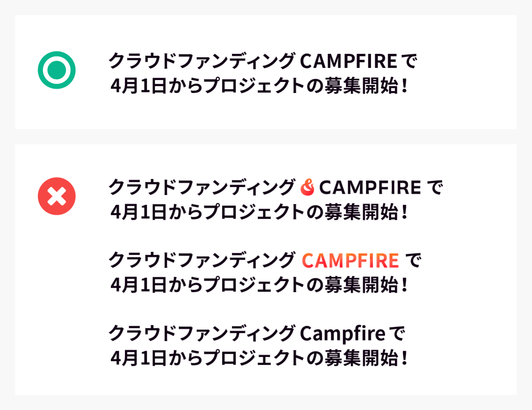Screen dimensions: 532x410
Task: Click the 4月1日 line under the flame logo example
Action: 258,212
